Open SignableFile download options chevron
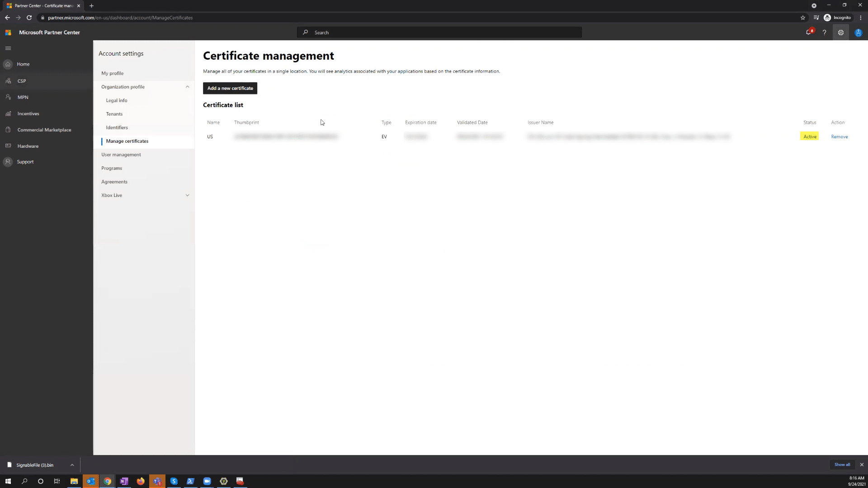868x488 pixels. tap(72, 465)
